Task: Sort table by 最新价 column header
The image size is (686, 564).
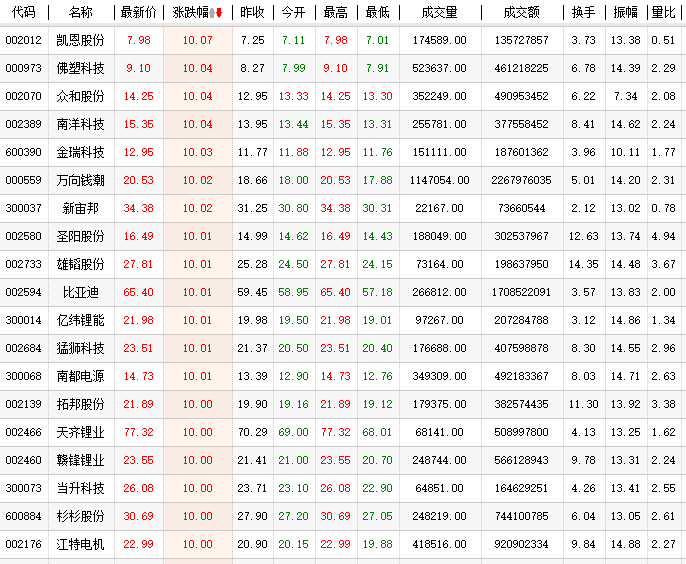Action: (x=138, y=13)
